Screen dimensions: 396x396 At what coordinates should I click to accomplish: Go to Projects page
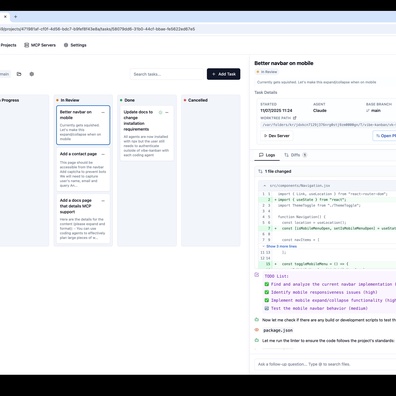[x=8, y=45]
